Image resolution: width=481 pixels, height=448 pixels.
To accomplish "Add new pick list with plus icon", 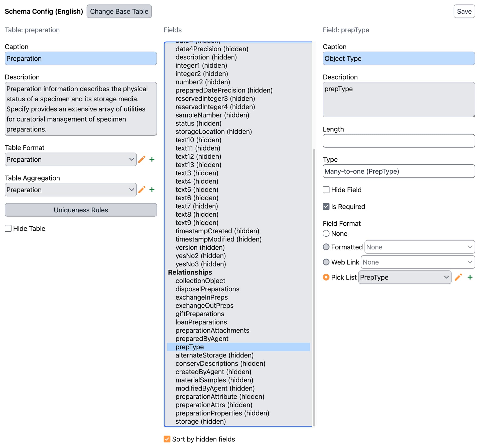I will point(470,277).
